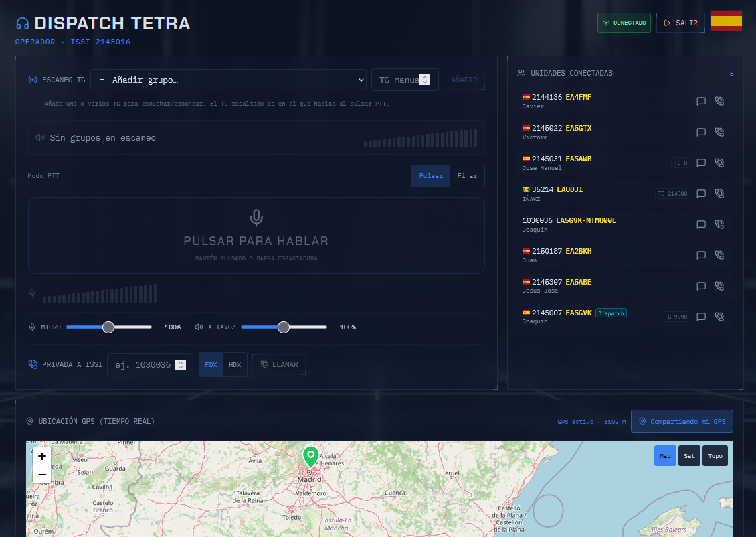Call unit EA5AWB Jose Manuel
Viewport: 756px width, 537px height.
pyautogui.click(x=719, y=163)
